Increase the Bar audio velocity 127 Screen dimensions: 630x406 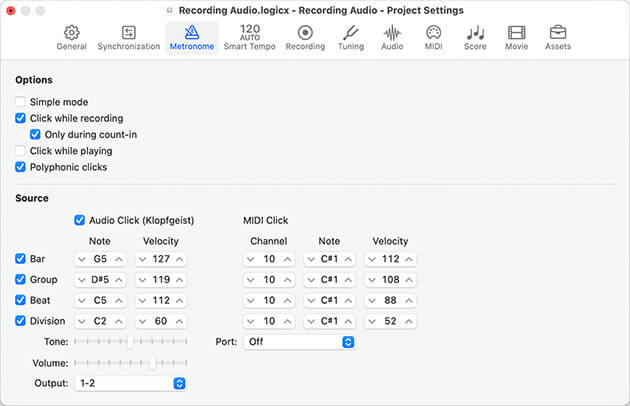[179, 259]
